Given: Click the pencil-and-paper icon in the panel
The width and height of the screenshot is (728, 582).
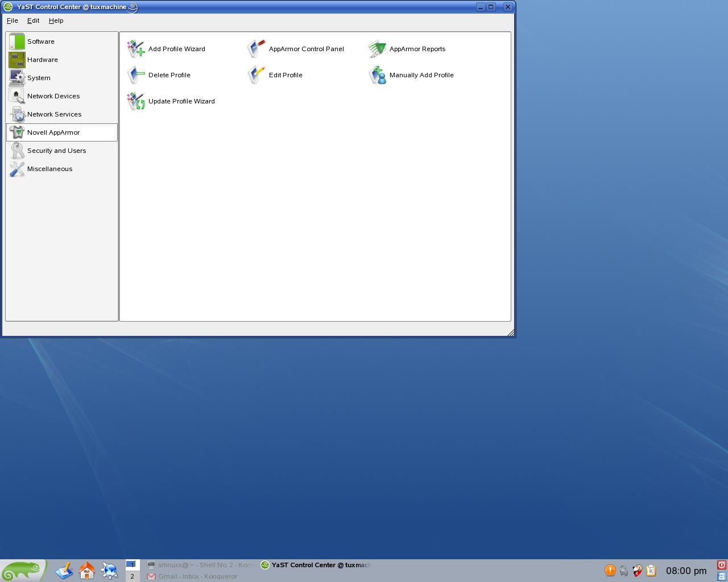Looking at the screenshot, I should tap(64, 571).
